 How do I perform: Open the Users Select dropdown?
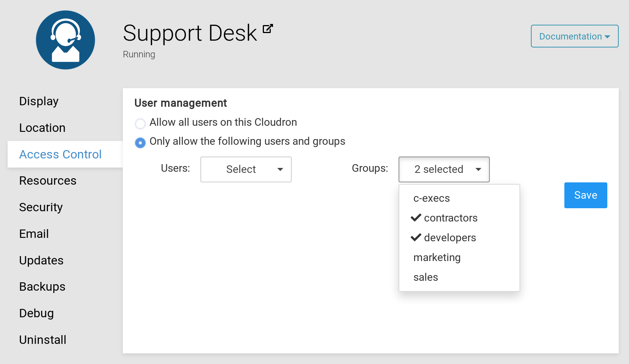[246, 169]
